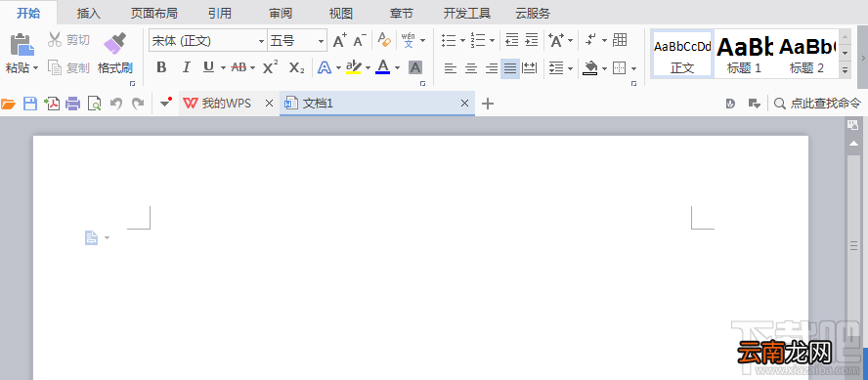
Task: Decrease font size with A- icon
Action: tap(360, 40)
